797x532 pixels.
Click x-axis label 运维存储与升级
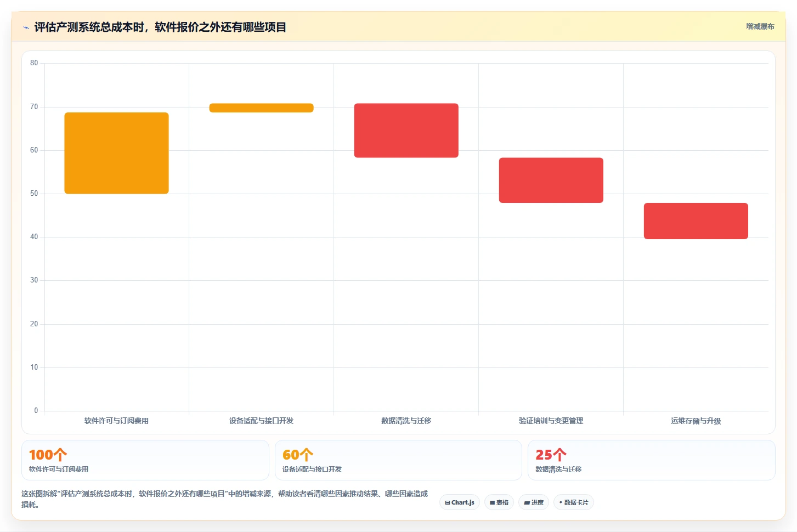[x=696, y=421]
